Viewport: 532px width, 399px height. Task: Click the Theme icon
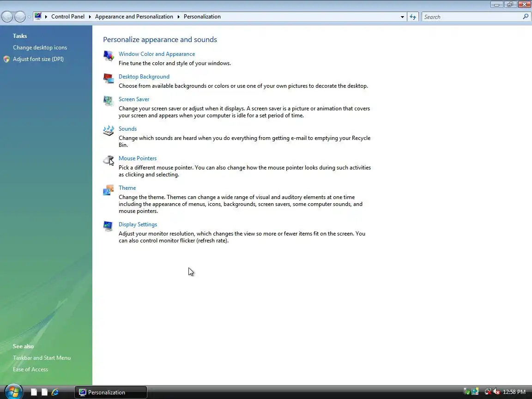pyautogui.click(x=109, y=190)
